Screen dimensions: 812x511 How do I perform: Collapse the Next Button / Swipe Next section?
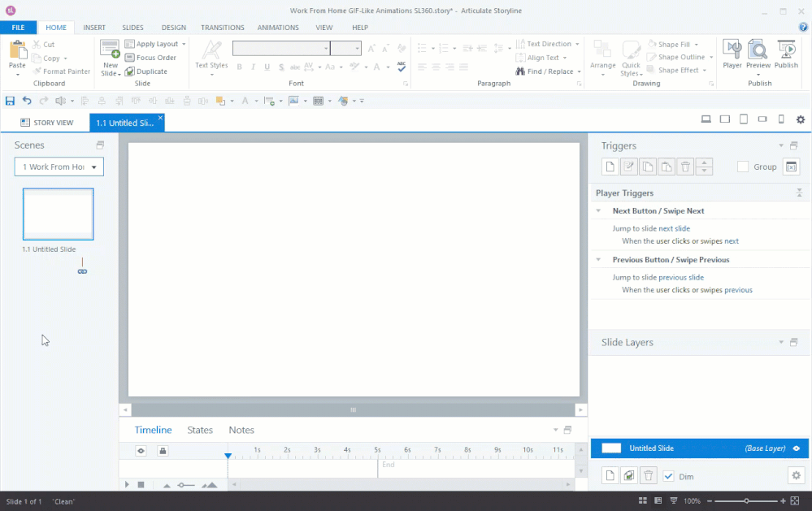[599, 211]
